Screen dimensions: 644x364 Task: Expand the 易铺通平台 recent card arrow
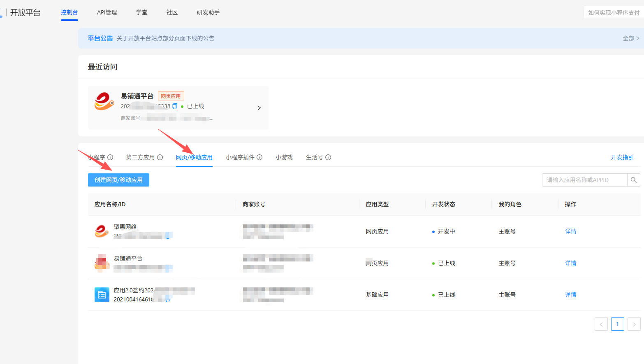pyautogui.click(x=259, y=108)
